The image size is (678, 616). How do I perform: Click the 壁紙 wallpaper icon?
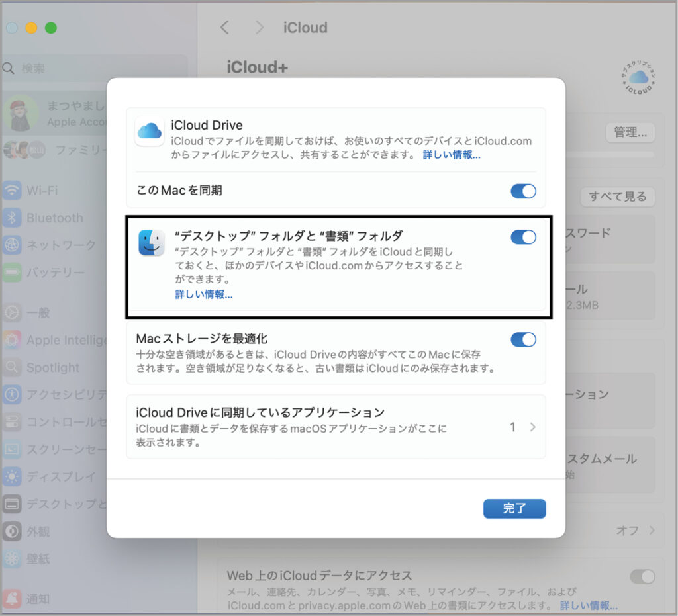(x=12, y=558)
